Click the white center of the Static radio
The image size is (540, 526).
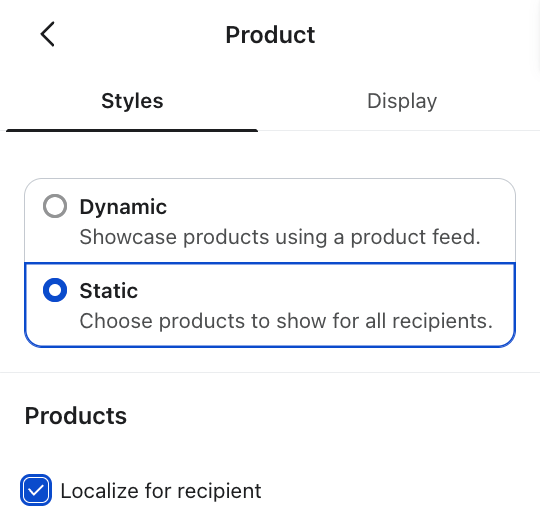[55, 290]
